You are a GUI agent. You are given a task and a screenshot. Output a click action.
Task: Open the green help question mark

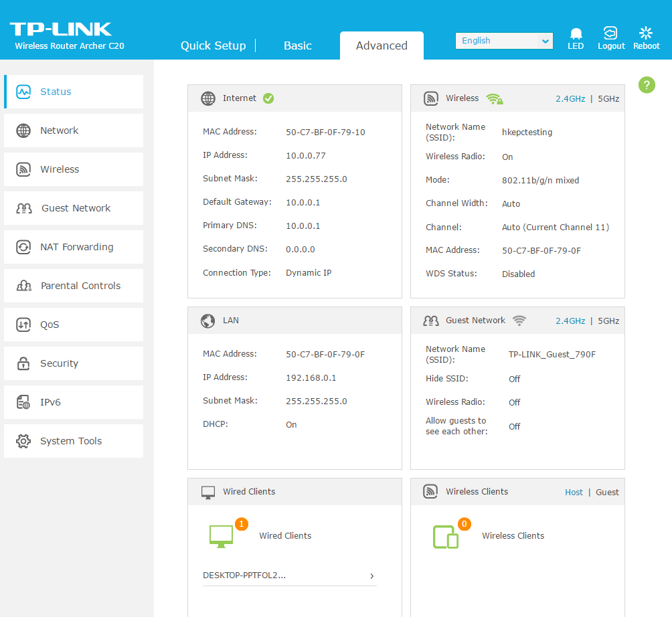647,85
